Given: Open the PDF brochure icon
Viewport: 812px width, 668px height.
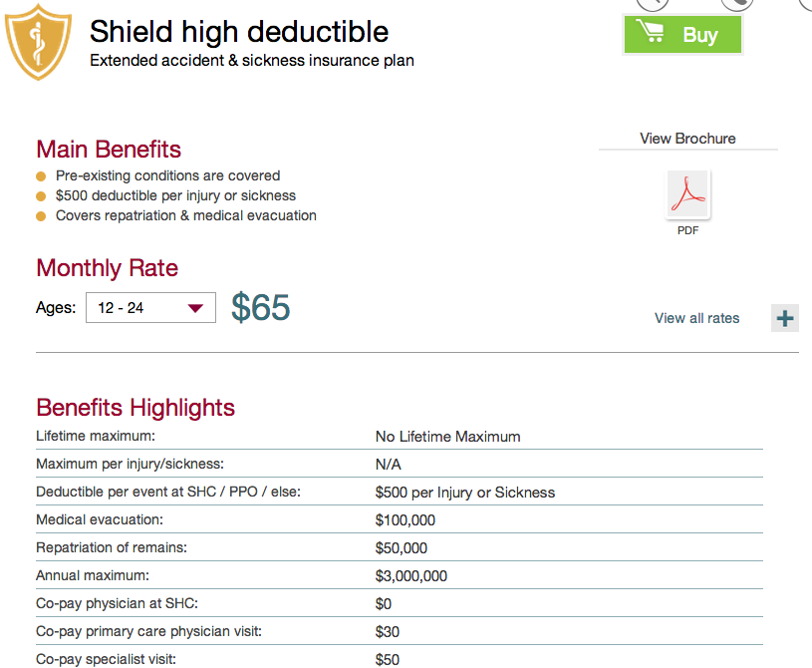Looking at the screenshot, I should coord(687,194).
